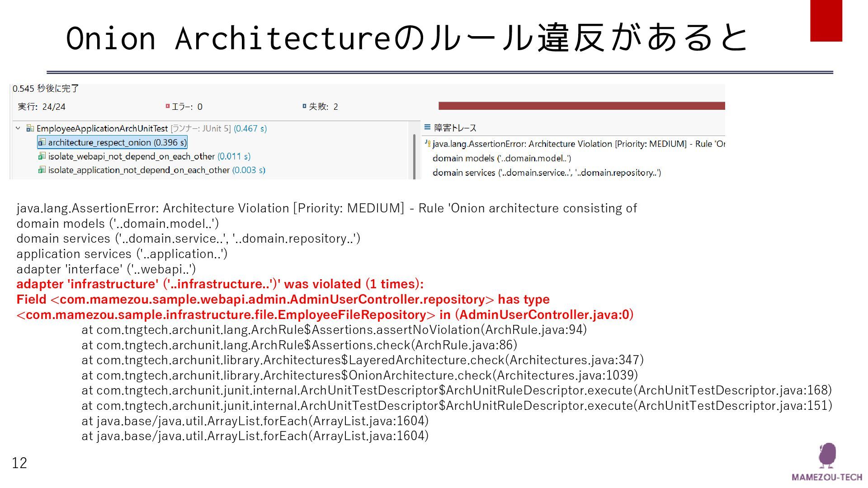Click the passed-test icon of isolate_application_not_depend_on_each_other

pos(42,170)
